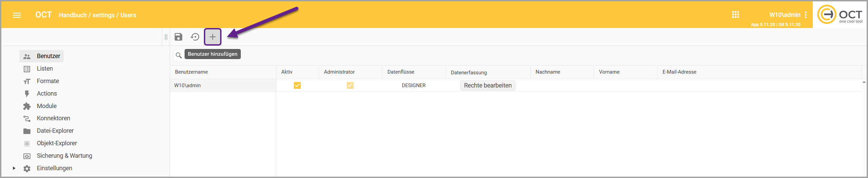868x178 pixels.
Task: Click the save disk icon in toolbar
Action: click(178, 37)
